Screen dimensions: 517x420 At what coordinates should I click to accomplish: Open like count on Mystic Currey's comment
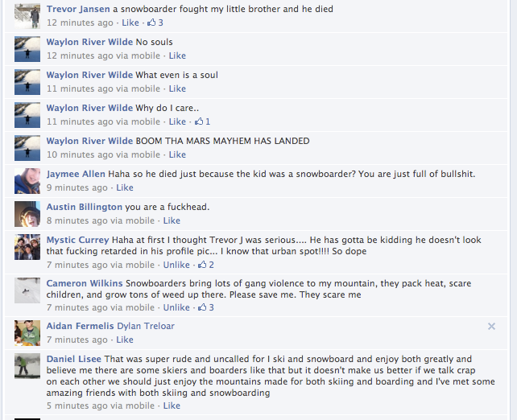pos(205,265)
